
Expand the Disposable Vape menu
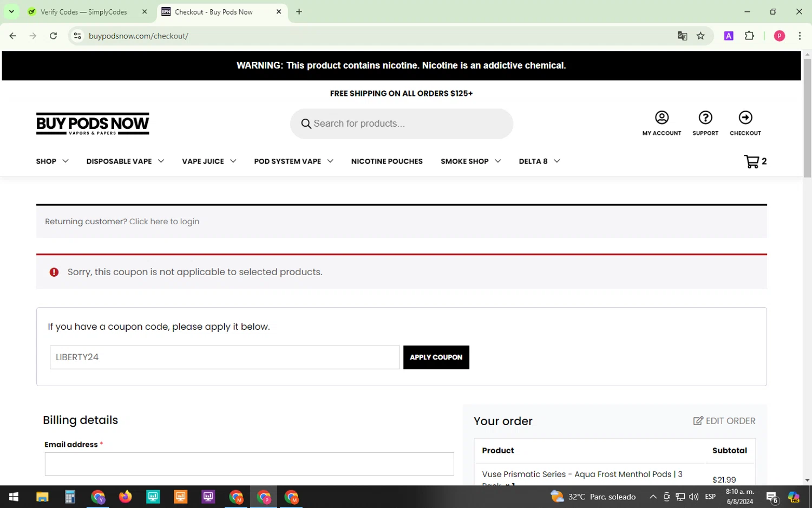(125, 161)
